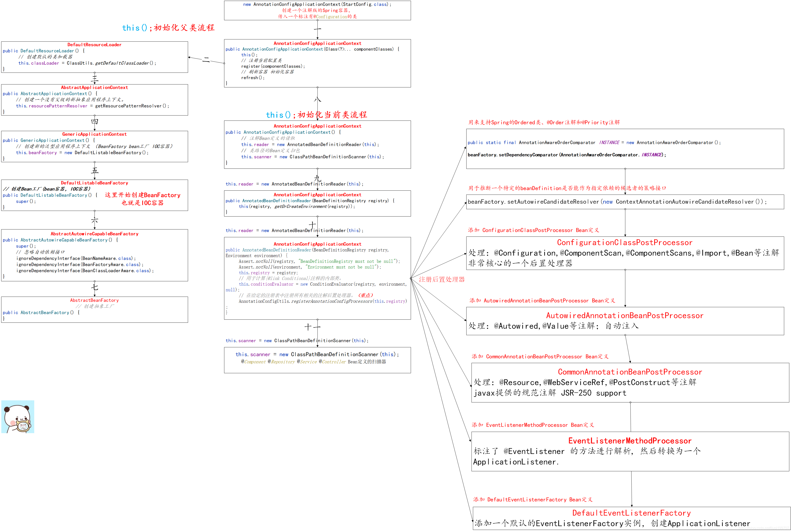Click comment "// 忽略自动依赖接口"
Image resolution: width=791 pixels, height=532 pixels.
pyautogui.click(x=40, y=252)
